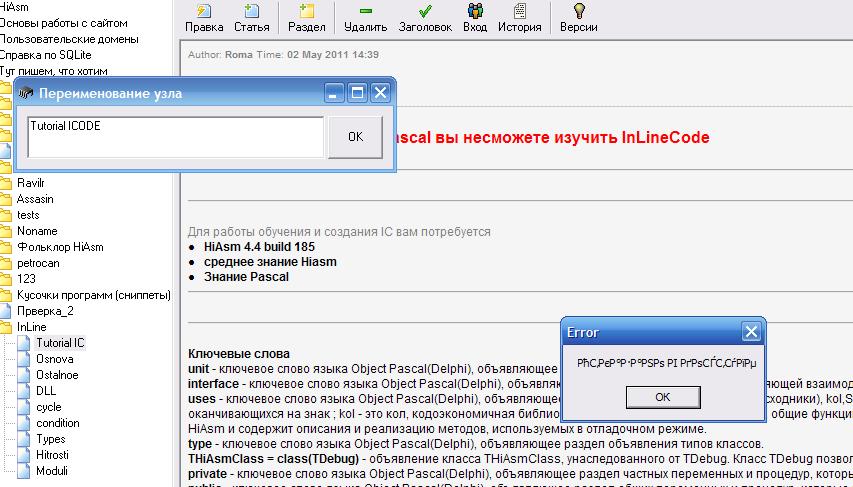Click the Раздел (section) folder icon
Image resolution: width=853 pixels, height=487 pixels.
[306, 12]
